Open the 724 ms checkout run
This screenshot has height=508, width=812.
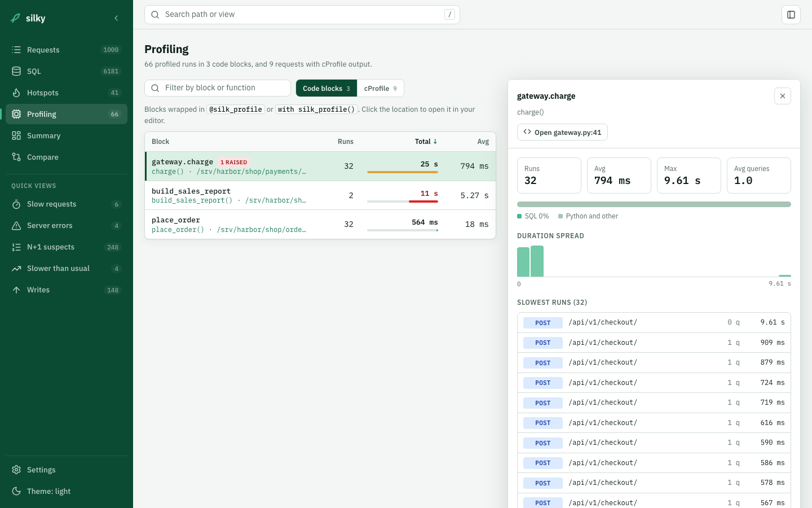(x=654, y=383)
